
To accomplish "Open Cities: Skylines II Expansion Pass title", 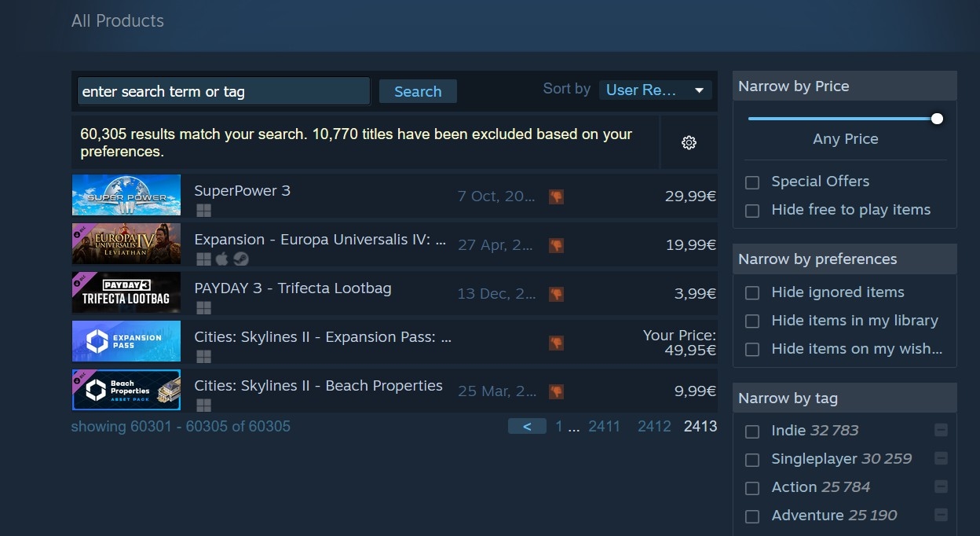I will click(x=323, y=336).
